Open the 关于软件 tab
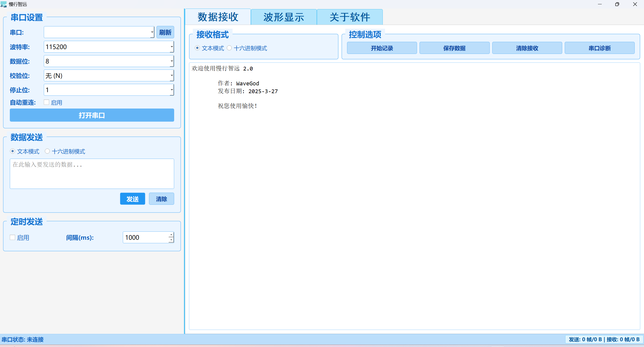Screen dimensions: 644x347 point(350,17)
